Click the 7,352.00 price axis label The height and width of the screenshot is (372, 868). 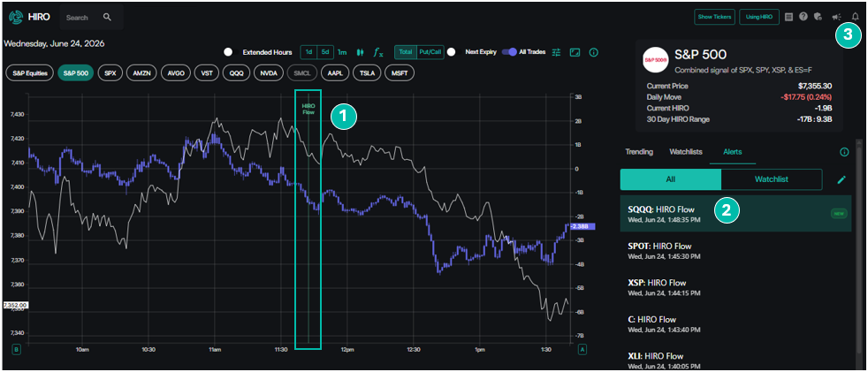(x=16, y=305)
